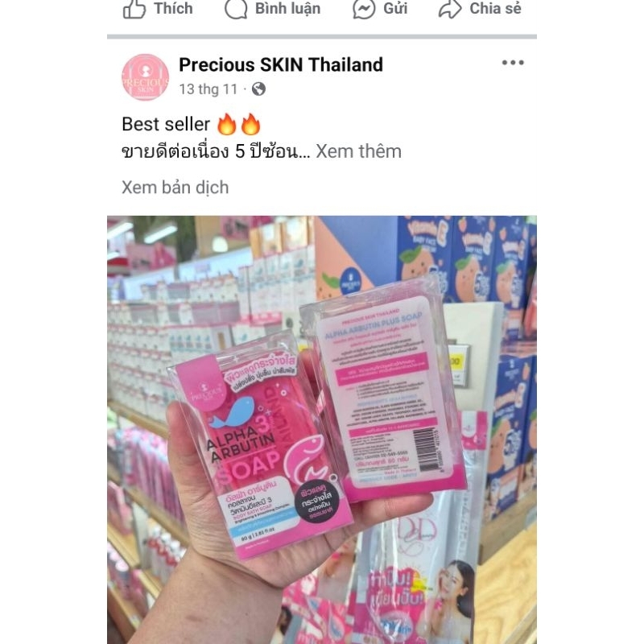The height and width of the screenshot is (644, 644).
Task: Click the gray divider above the post
Action: pos(322,36)
